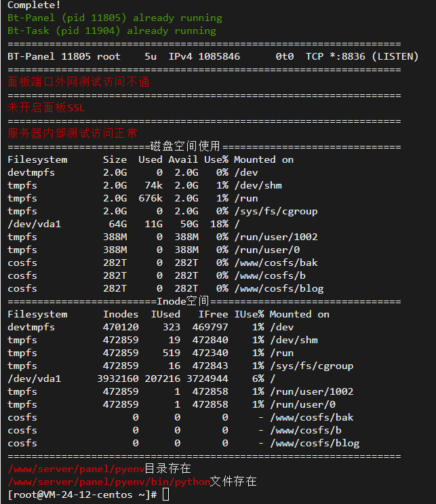The image size is (436, 504).
Task: Click the /dev/shm mount path in disk table
Action: click(x=258, y=185)
